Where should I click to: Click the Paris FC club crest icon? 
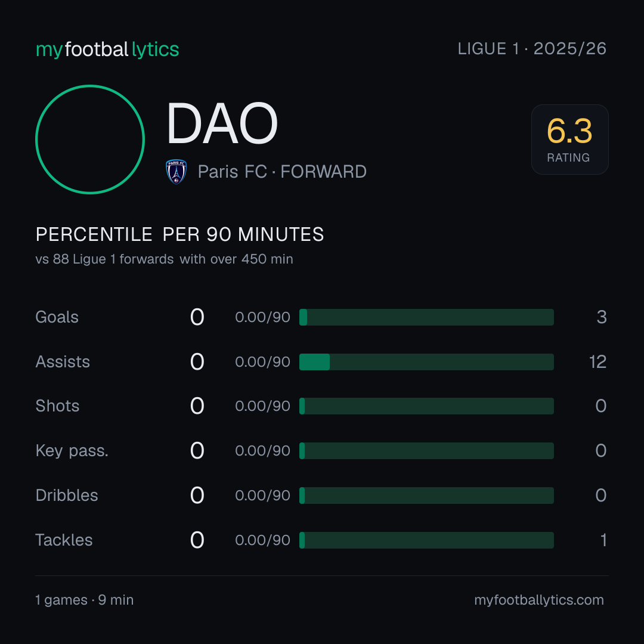click(176, 172)
